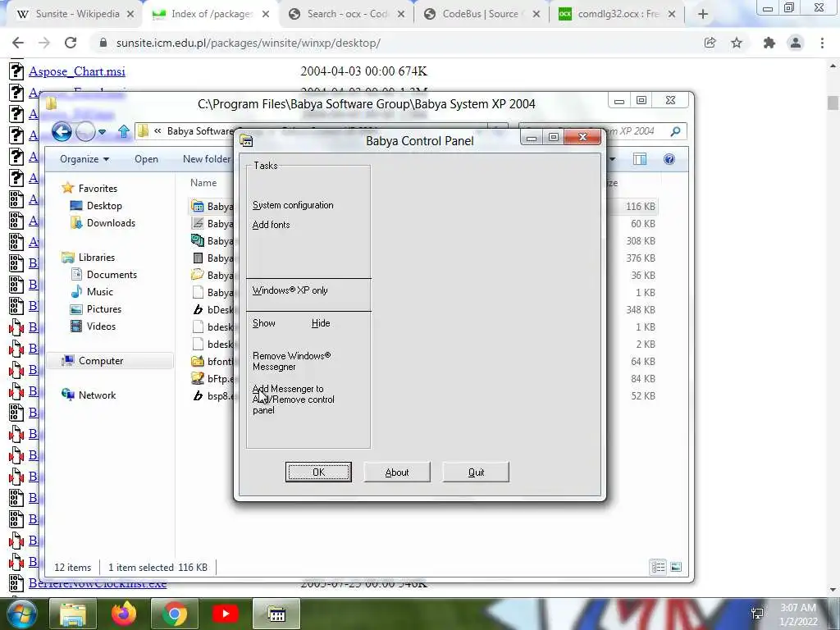The image size is (840, 630).
Task: Click Open in Explorer toolbar
Action: pos(146,159)
